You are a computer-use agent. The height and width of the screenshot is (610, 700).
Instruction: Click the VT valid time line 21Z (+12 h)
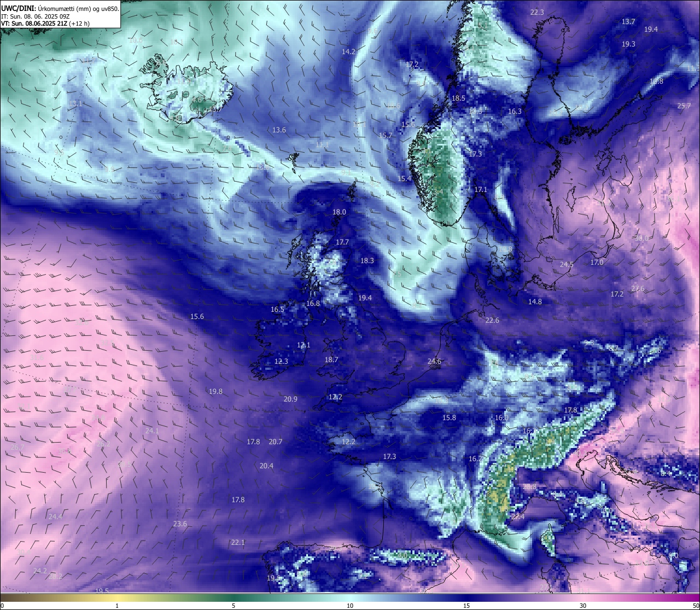click(45, 24)
